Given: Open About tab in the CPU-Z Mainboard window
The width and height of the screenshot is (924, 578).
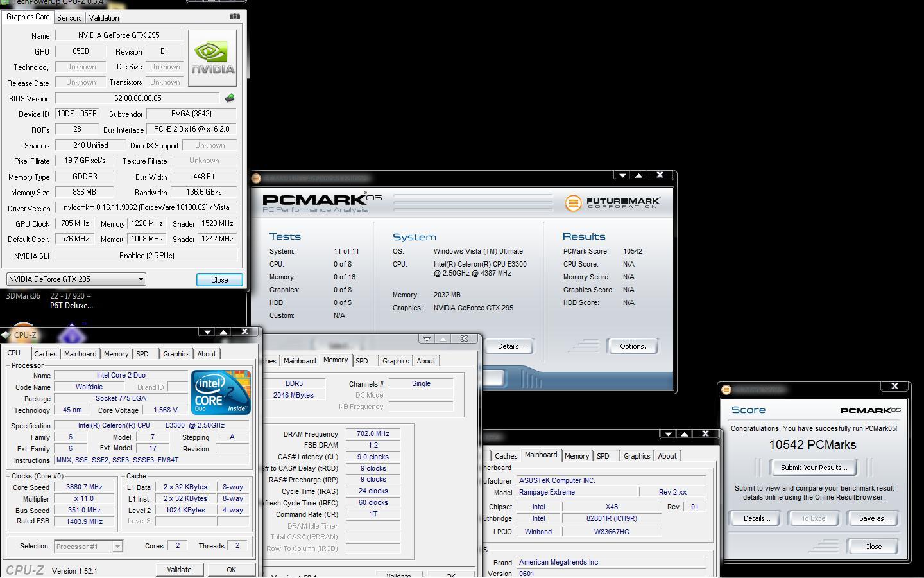Looking at the screenshot, I should (x=667, y=456).
